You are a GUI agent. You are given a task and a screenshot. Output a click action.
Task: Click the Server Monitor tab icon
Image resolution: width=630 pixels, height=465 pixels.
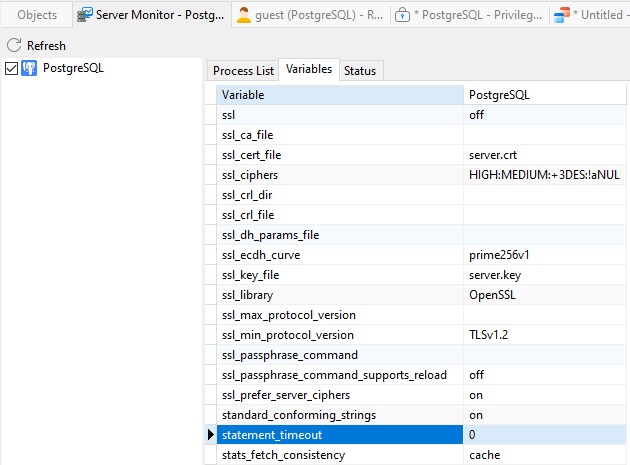point(85,15)
